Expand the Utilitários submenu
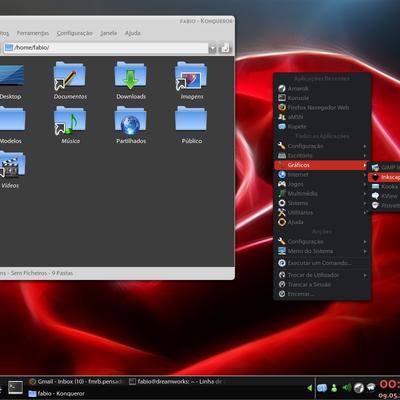Viewport: 400px width, 400px height. (322, 213)
